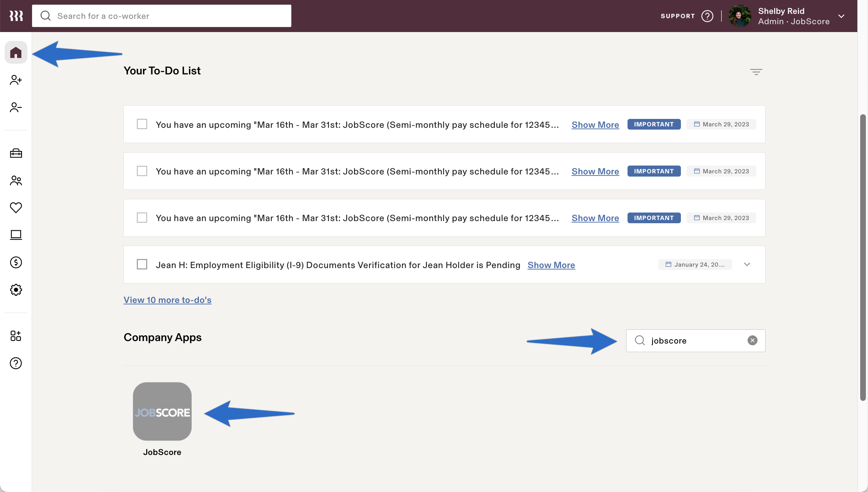Click Show More on third pay schedule to-do

595,218
